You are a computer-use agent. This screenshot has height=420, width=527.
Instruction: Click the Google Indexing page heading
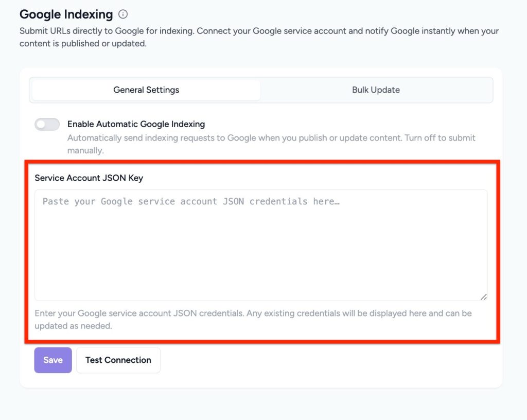point(66,14)
